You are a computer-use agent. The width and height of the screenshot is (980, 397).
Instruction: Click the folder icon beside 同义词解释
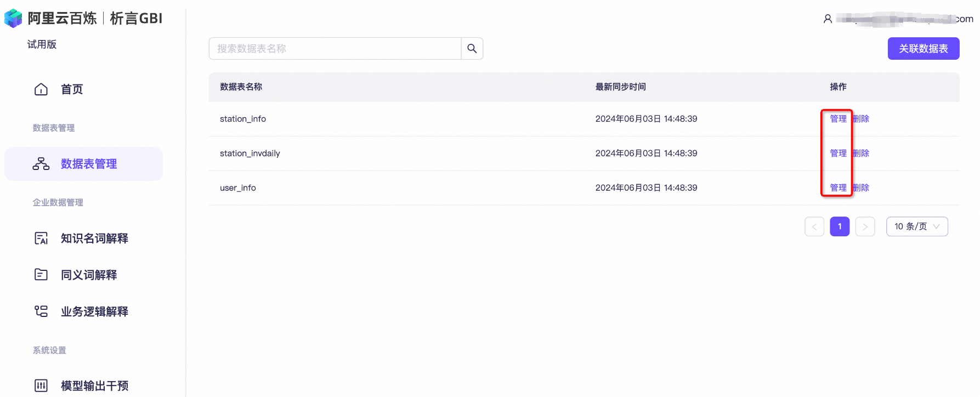click(x=41, y=275)
